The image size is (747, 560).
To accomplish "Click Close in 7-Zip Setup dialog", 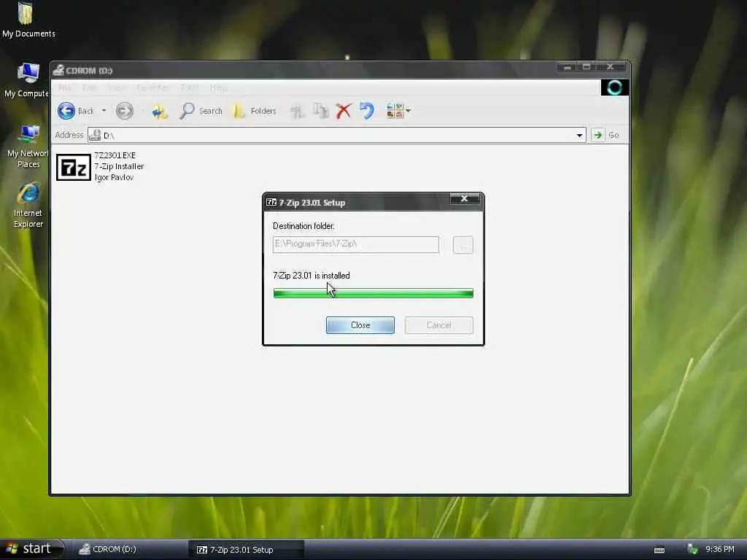I will tap(360, 324).
